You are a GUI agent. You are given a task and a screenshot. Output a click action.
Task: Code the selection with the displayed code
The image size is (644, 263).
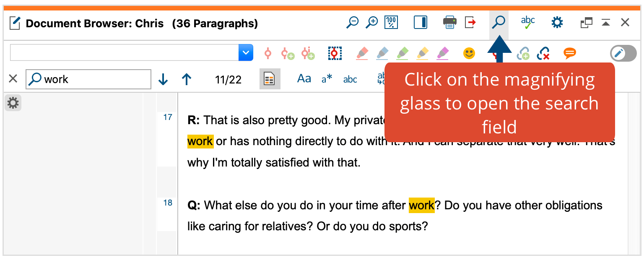pyautogui.click(x=268, y=53)
